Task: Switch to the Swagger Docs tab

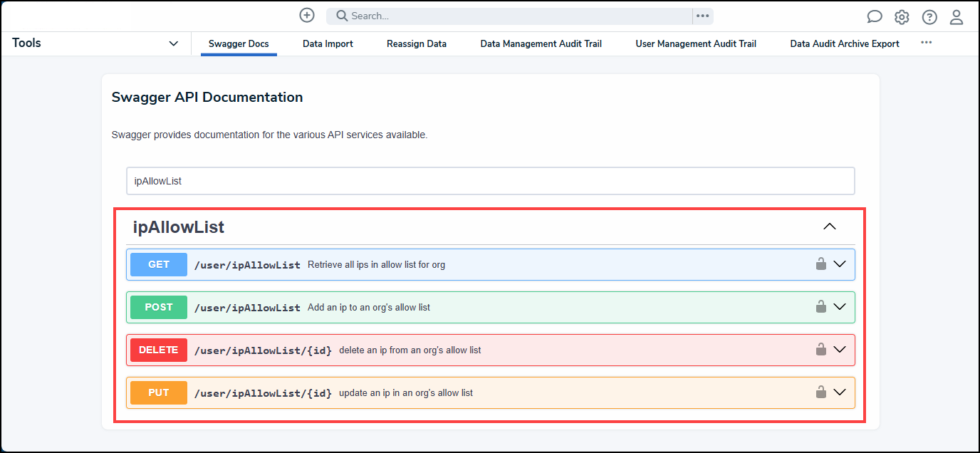Action: 239,44
